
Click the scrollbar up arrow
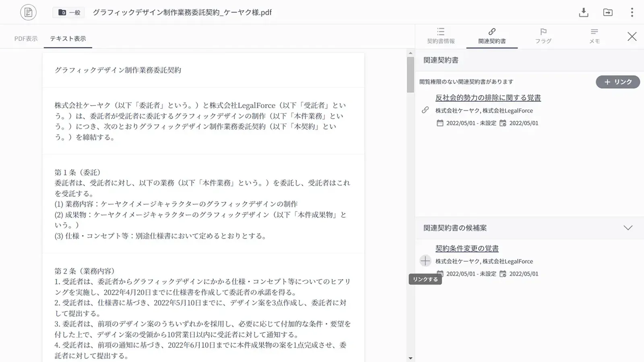(410, 53)
